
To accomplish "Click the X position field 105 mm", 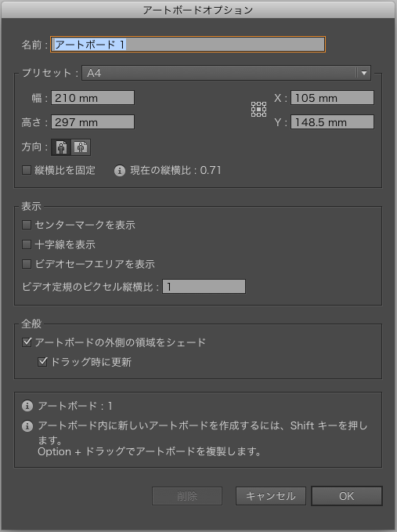I will [x=332, y=98].
